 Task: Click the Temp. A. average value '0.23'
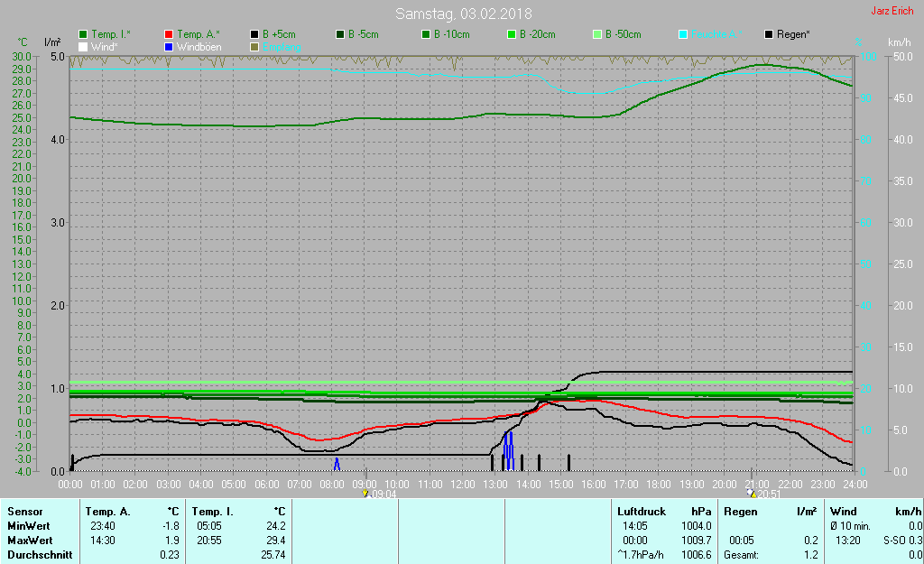(x=169, y=555)
